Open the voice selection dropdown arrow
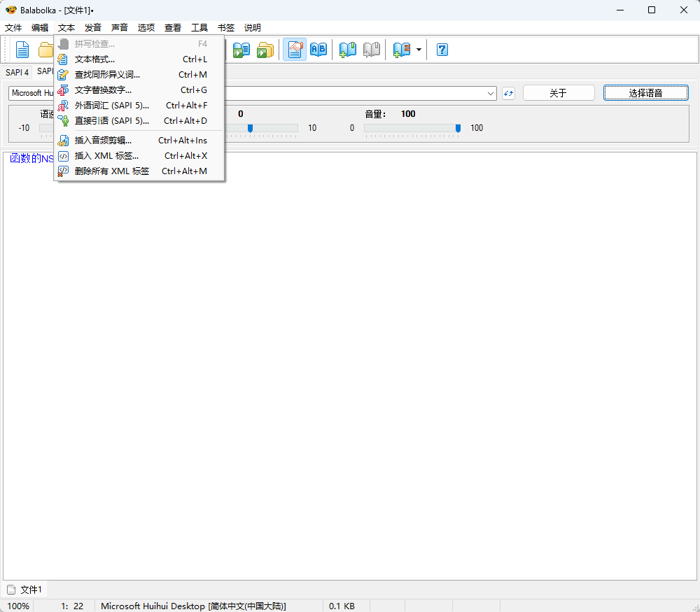Viewport: 700px width, 612px height. coord(490,93)
